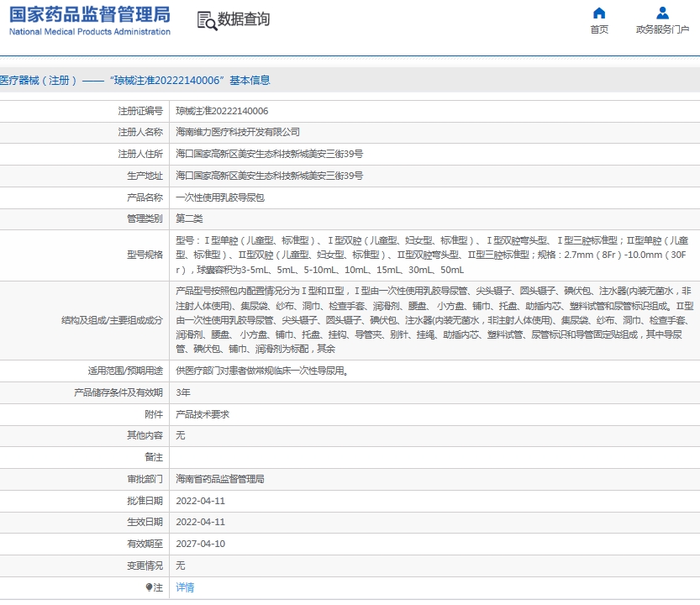Click the 生产地址 address value
This screenshot has width=700, height=605.
pos(269,176)
